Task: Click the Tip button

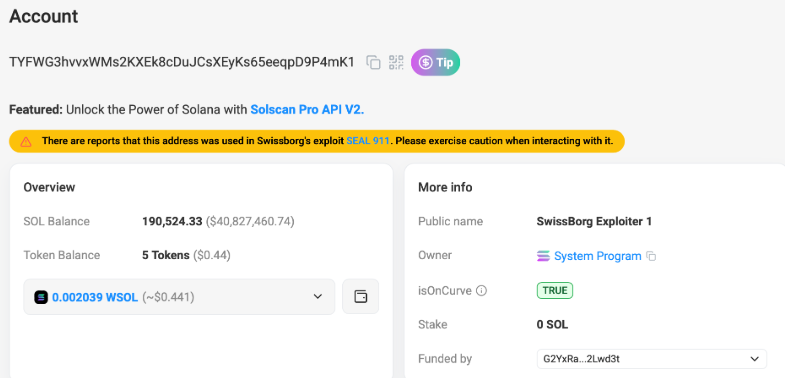Action: click(x=436, y=63)
